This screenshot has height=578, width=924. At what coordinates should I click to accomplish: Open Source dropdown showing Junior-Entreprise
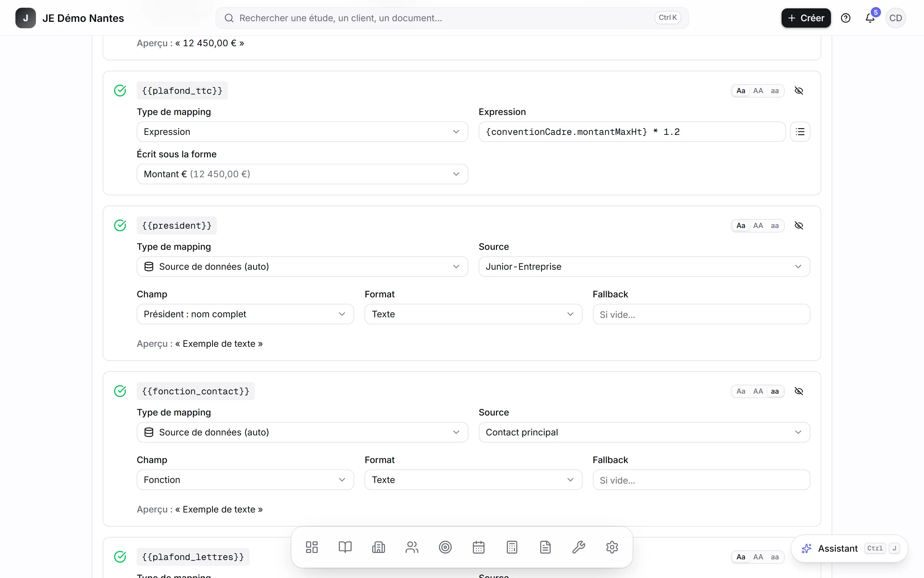click(x=644, y=267)
